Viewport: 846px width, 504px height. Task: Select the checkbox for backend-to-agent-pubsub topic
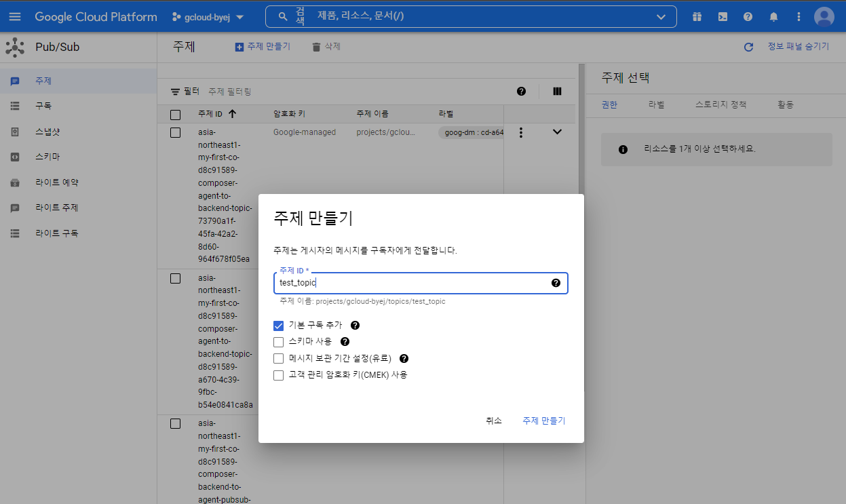pos(175,424)
